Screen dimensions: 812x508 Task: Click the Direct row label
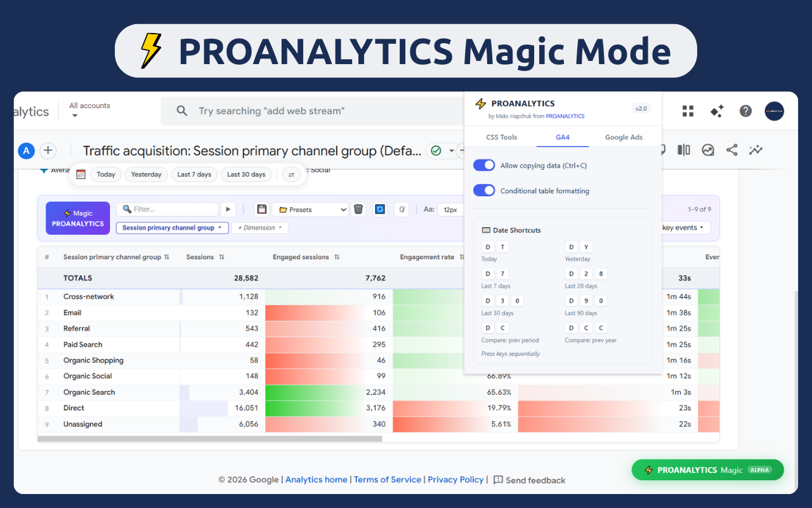(74, 408)
